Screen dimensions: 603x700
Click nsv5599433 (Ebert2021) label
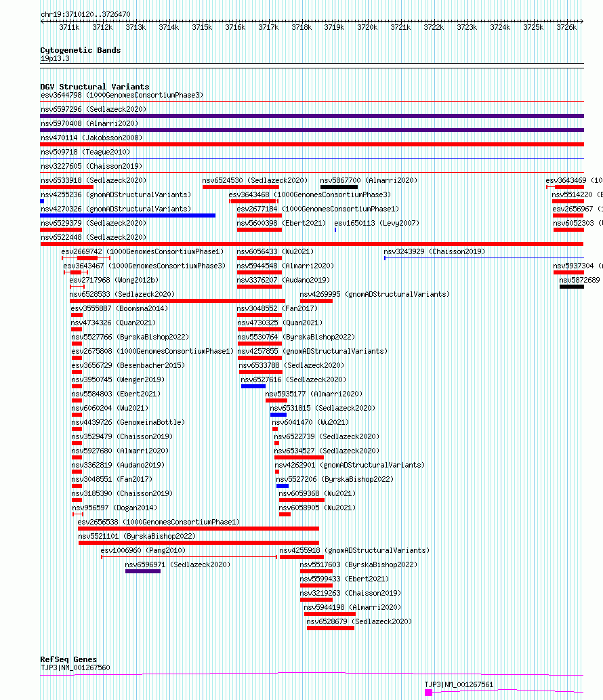pos(344,580)
